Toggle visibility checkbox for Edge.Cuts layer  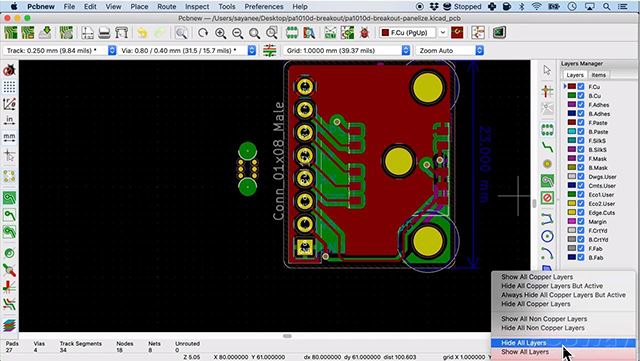(x=581, y=212)
